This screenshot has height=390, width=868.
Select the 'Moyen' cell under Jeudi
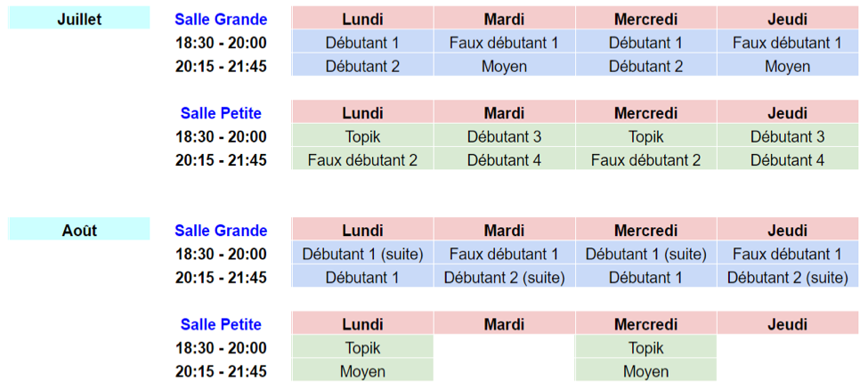tap(787, 66)
